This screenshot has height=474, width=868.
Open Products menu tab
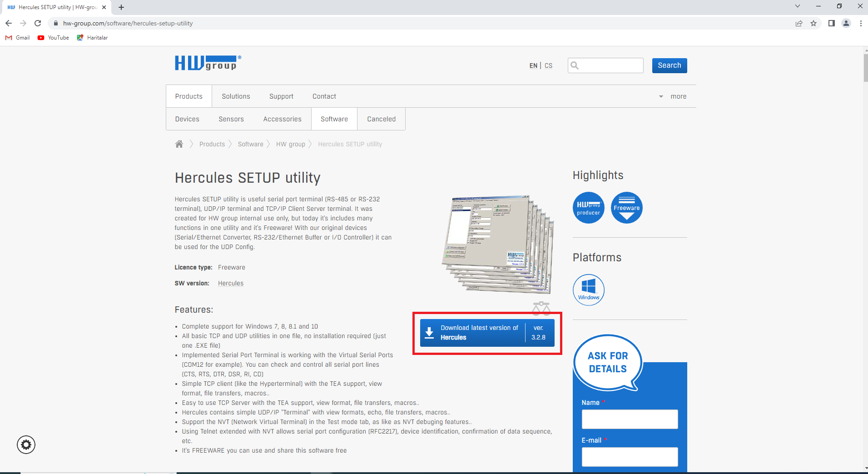pyautogui.click(x=189, y=96)
